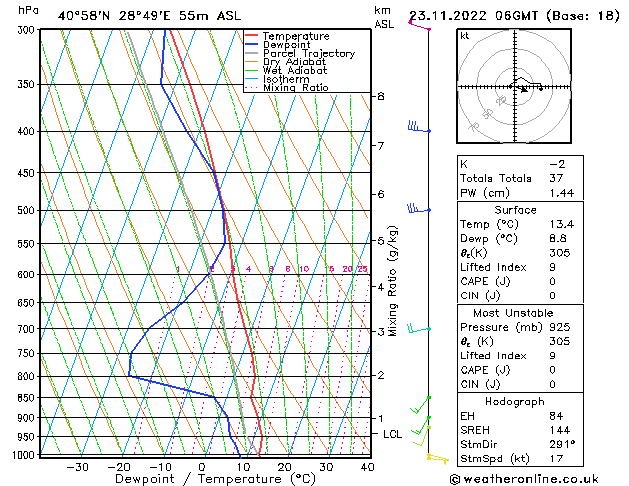629x486 pixels.
Task: Click the surface Dewp value 8.8
Action: [x=558, y=239]
